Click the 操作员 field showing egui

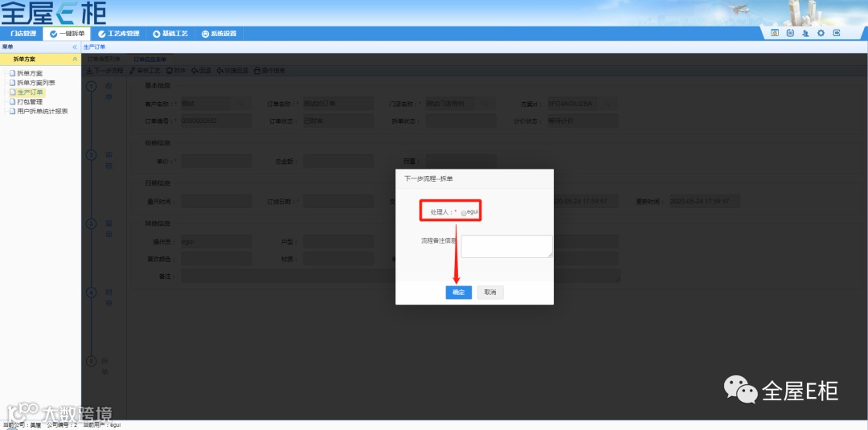click(x=216, y=242)
